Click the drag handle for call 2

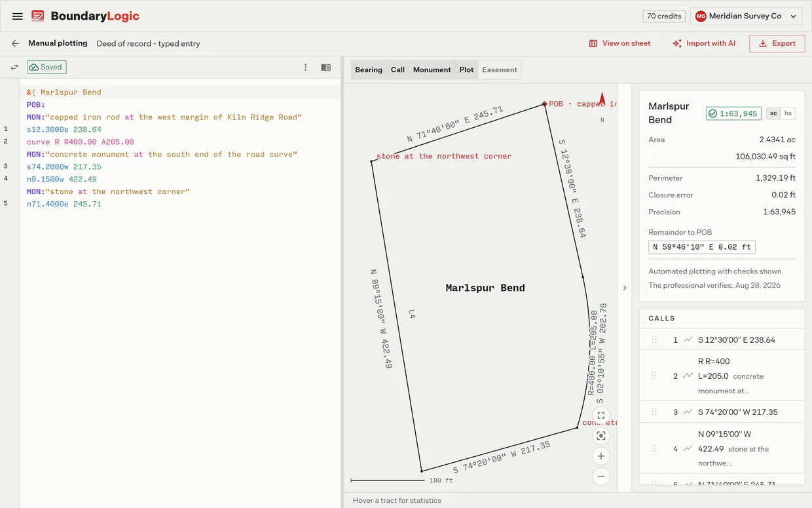[654, 376]
